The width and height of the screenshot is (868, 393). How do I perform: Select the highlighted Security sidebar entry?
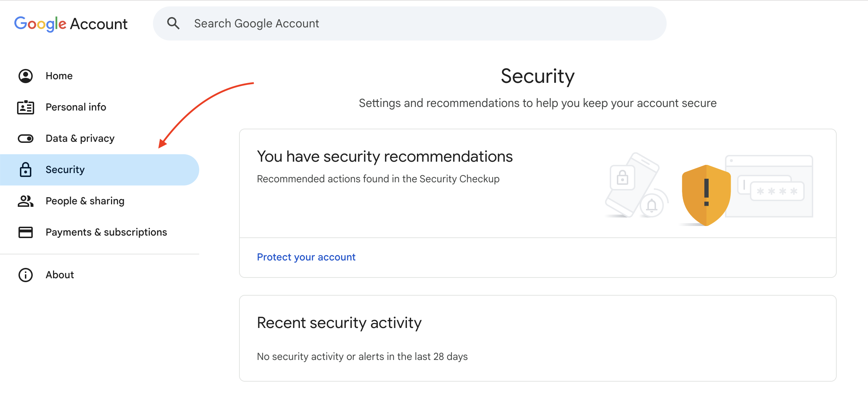tap(65, 169)
